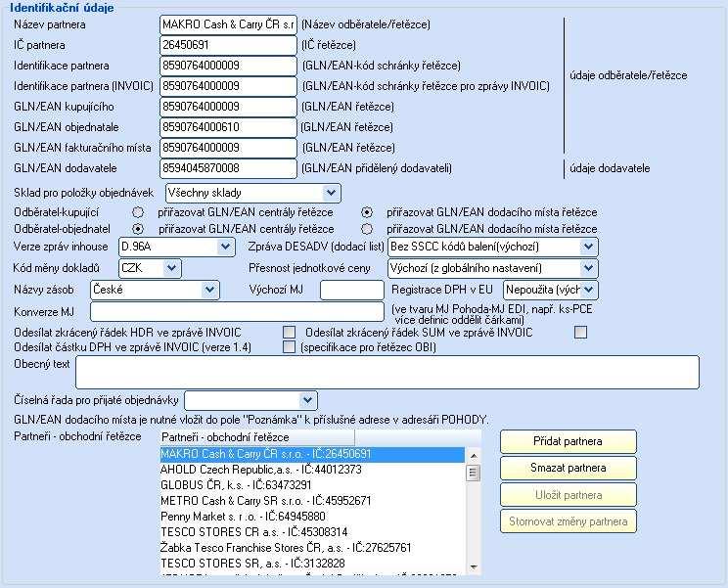Image resolution: width=728 pixels, height=588 pixels.
Task: Click the Výchozí MJ input field
Action: tap(352, 290)
